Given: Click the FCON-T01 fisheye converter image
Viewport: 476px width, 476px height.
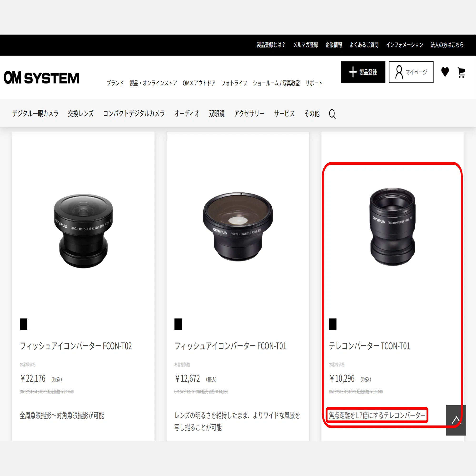Looking at the screenshot, I should pyautogui.click(x=238, y=227).
